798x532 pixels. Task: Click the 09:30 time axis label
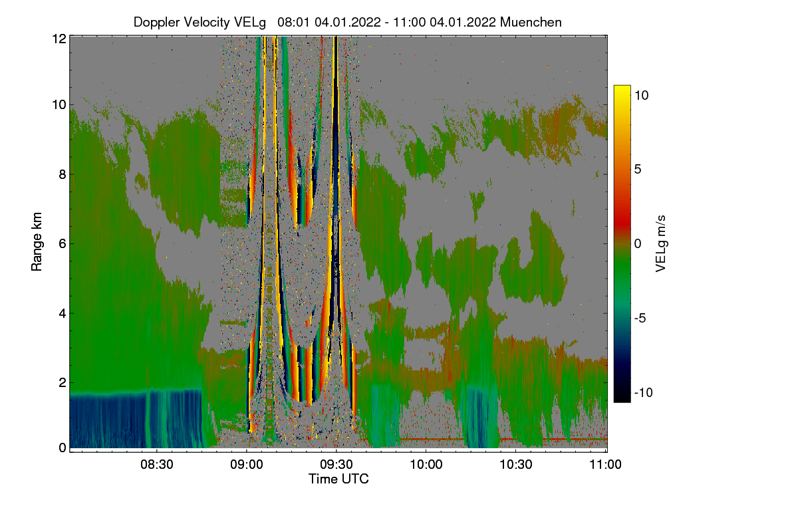click(336, 465)
